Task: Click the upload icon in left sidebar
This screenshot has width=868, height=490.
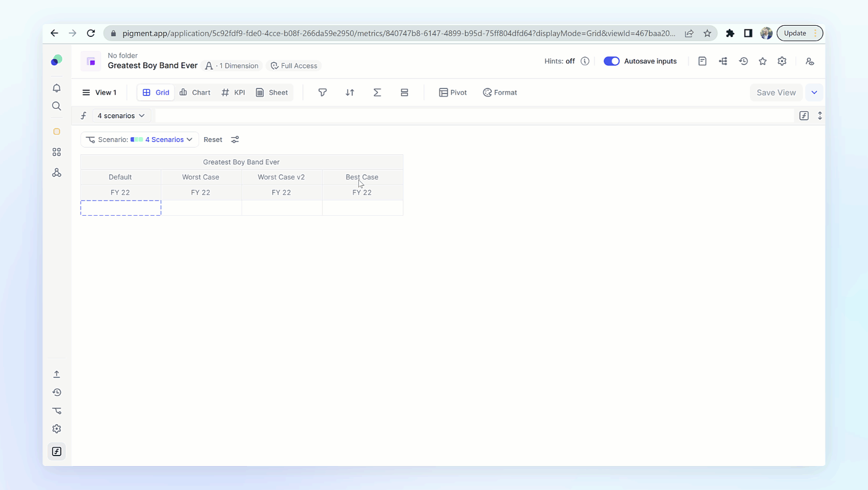Action: coord(57,374)
